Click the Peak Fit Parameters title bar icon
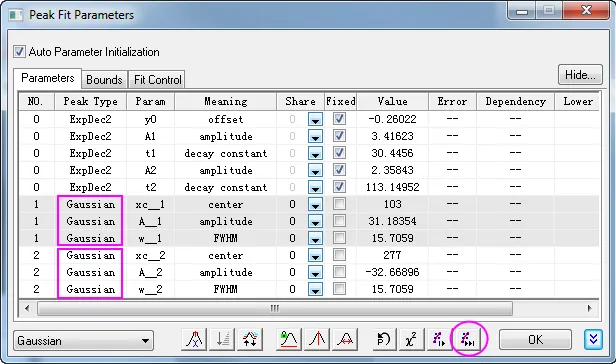 coord(16,15)
